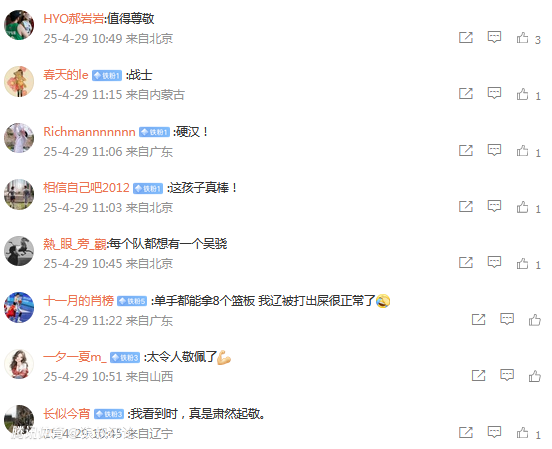Share the comment about 吴骁
552x449 pixels.
pos(466,263)
